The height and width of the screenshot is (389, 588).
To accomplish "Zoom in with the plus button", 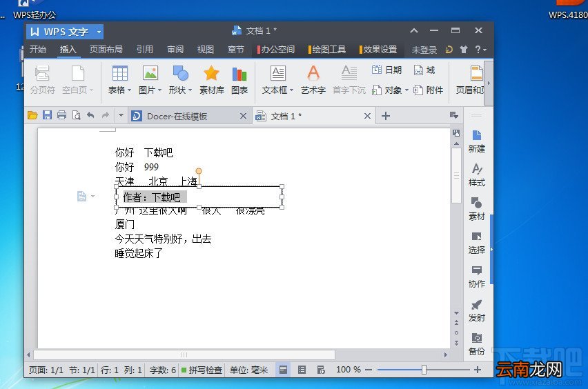I will (x=478, y=370).
